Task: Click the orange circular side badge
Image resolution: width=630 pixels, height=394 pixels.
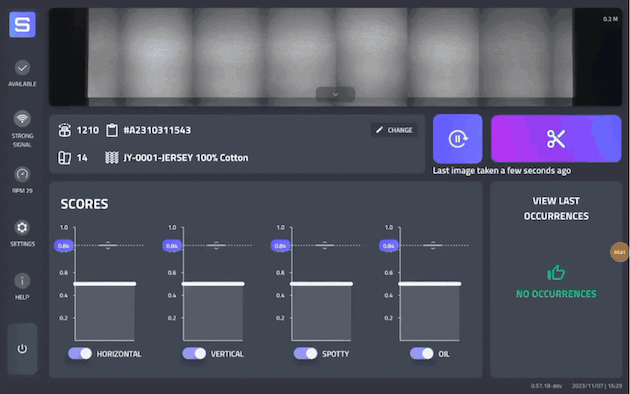Action: point(620,252)
